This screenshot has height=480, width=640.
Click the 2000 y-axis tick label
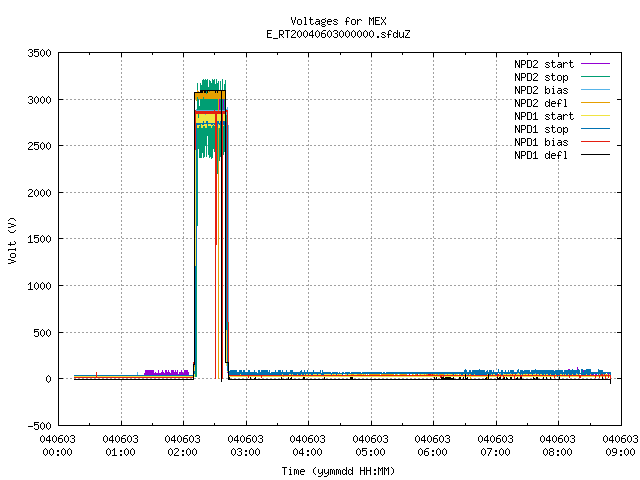39,193
